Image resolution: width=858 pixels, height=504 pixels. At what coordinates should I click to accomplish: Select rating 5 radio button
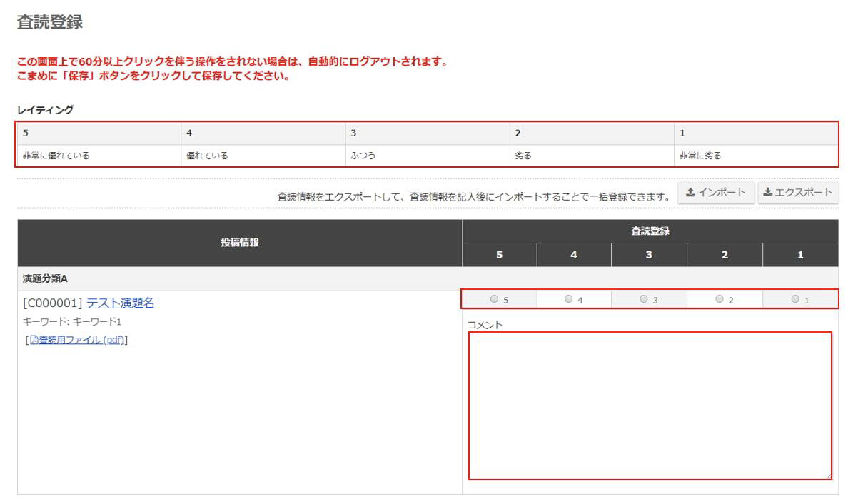(x=494, y=300)
